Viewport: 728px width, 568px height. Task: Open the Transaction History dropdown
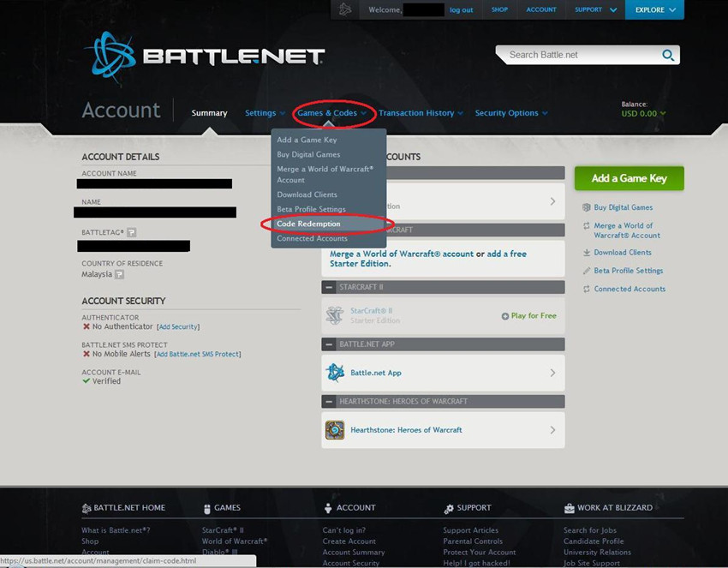coord(421,113)
